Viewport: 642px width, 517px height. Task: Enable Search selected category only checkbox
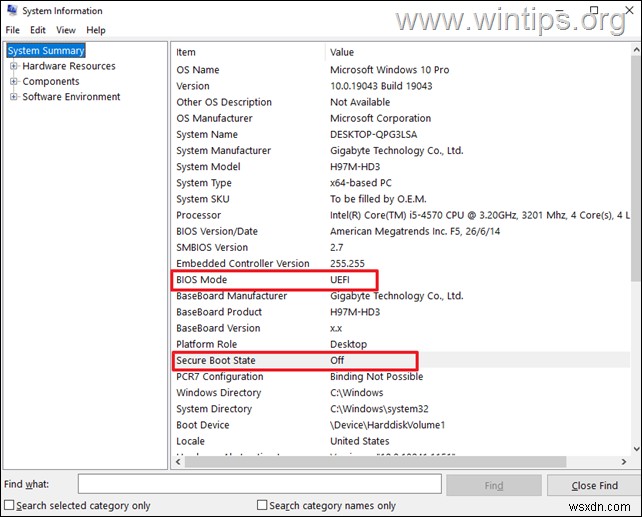[9, 505]
